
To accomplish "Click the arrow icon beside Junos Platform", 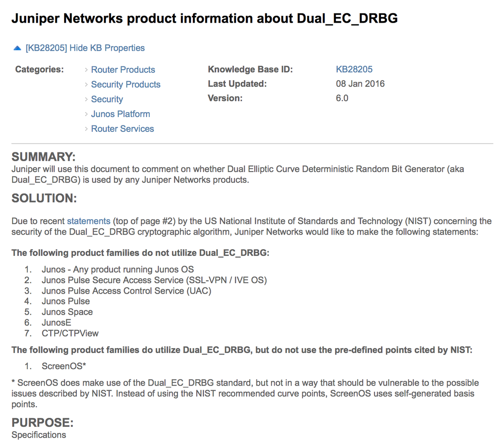I will (86, 114).
